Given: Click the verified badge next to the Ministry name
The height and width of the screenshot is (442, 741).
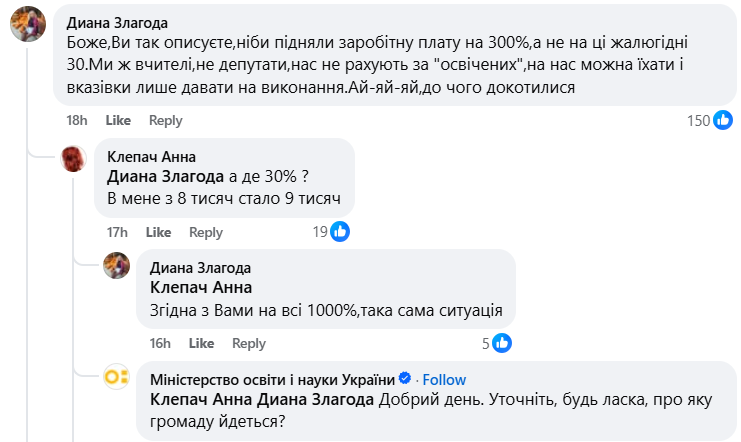Looking at the screenshot, I should click(405, 380).
